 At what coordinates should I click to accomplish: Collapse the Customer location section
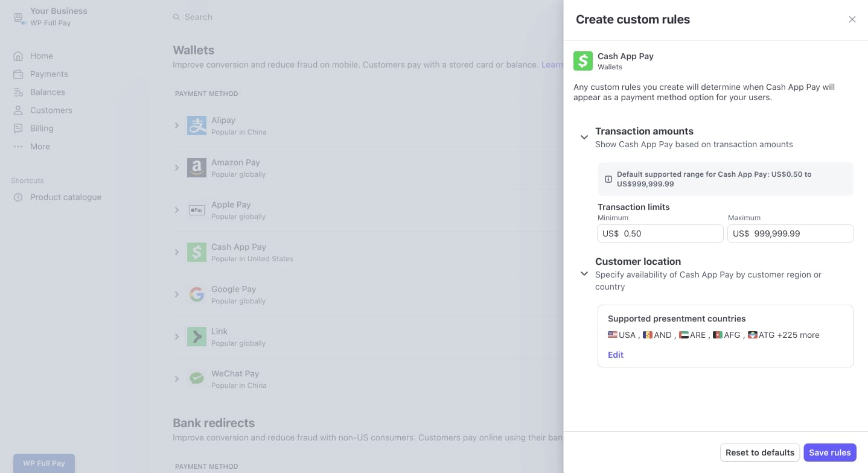coord(584,274)
